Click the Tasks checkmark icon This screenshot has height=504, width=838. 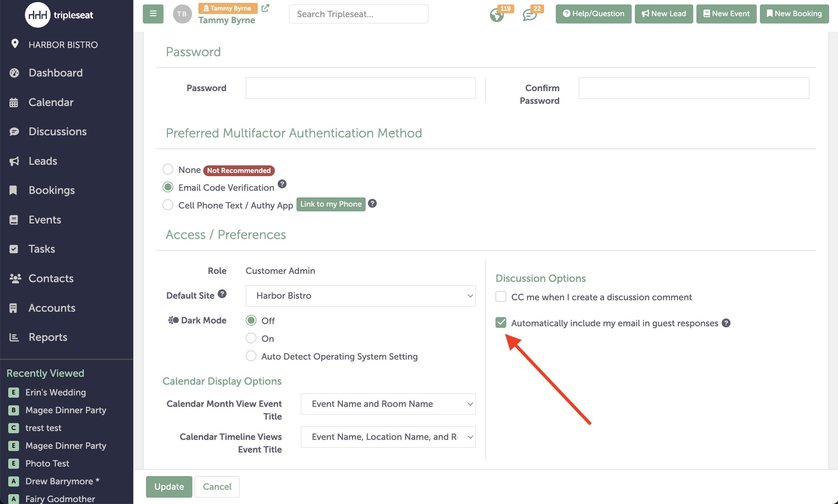coord(14,249)
